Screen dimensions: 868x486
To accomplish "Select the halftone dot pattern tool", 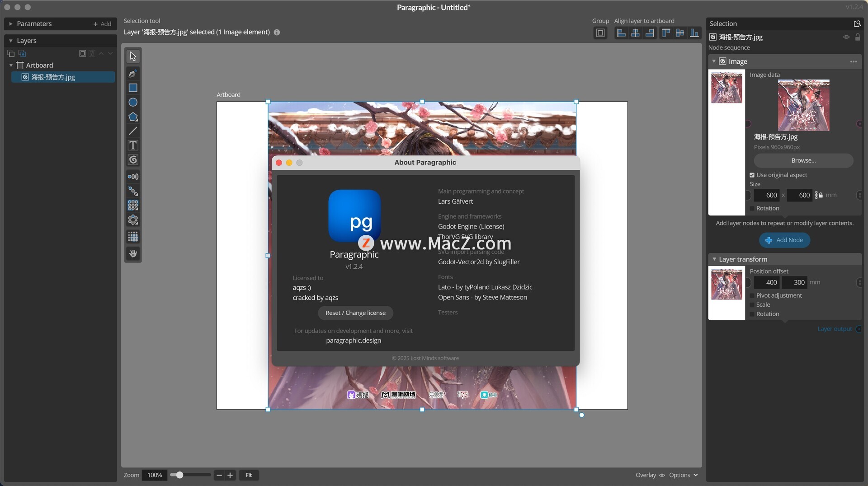I will [x=133, y=237].
